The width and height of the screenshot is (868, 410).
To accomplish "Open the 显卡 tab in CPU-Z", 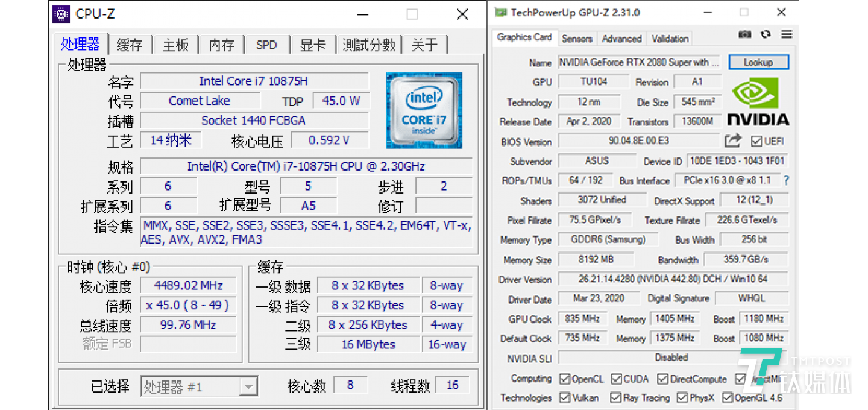I will click(313, 45).
